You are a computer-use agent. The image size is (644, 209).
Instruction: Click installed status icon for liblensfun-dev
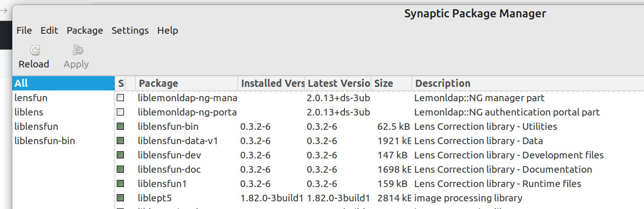(x=120, y=155)
